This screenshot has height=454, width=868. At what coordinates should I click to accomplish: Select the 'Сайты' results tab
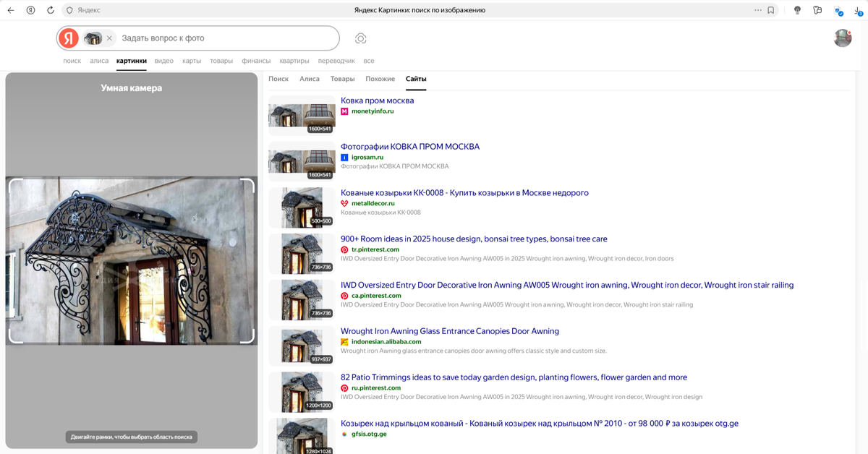pyautogui.click(x=416, y=79)
